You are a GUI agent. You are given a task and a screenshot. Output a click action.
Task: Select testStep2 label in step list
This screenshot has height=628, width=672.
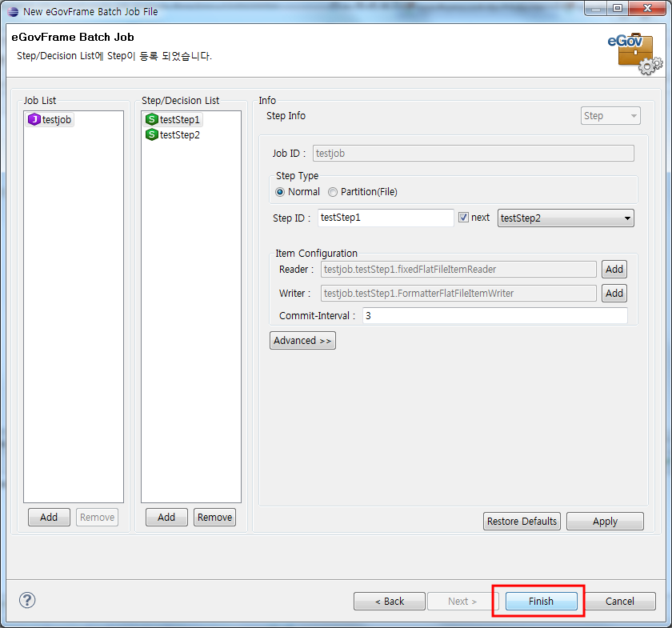[179, 135]
